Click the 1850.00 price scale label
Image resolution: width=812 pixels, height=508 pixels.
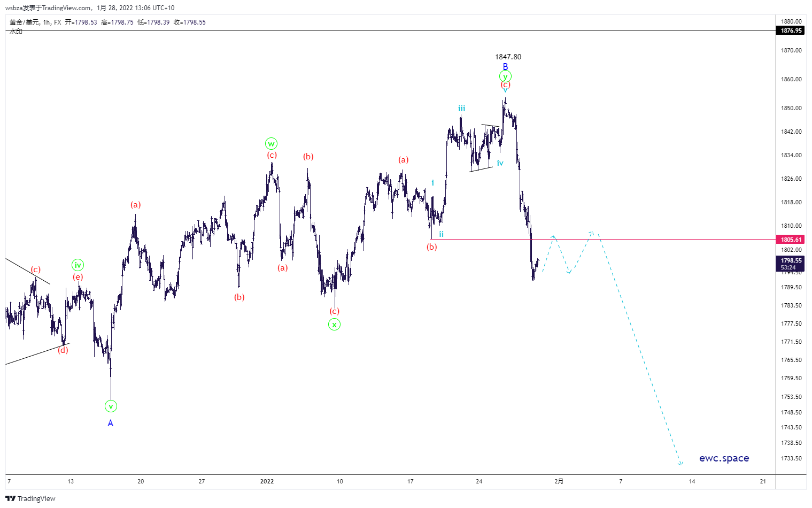(791, 108)
